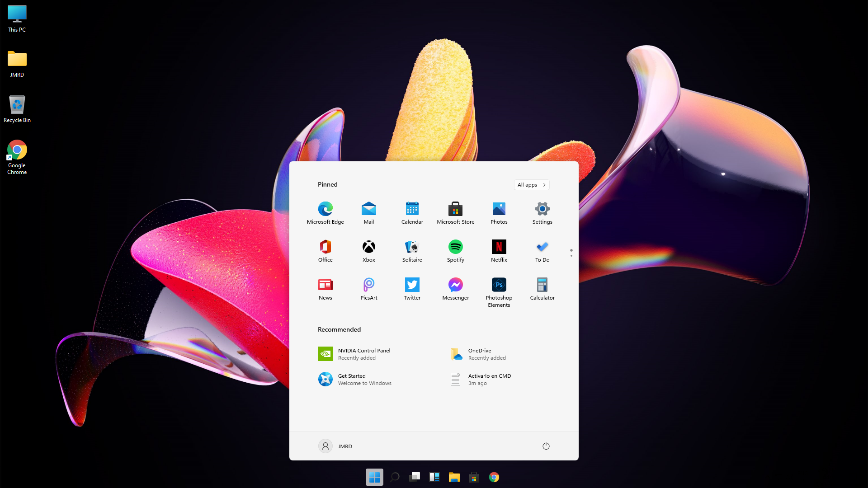Viewport: 868px width, 488px height.
Task: Click the taskbar Search icon
Action: (x=394, y=477)
